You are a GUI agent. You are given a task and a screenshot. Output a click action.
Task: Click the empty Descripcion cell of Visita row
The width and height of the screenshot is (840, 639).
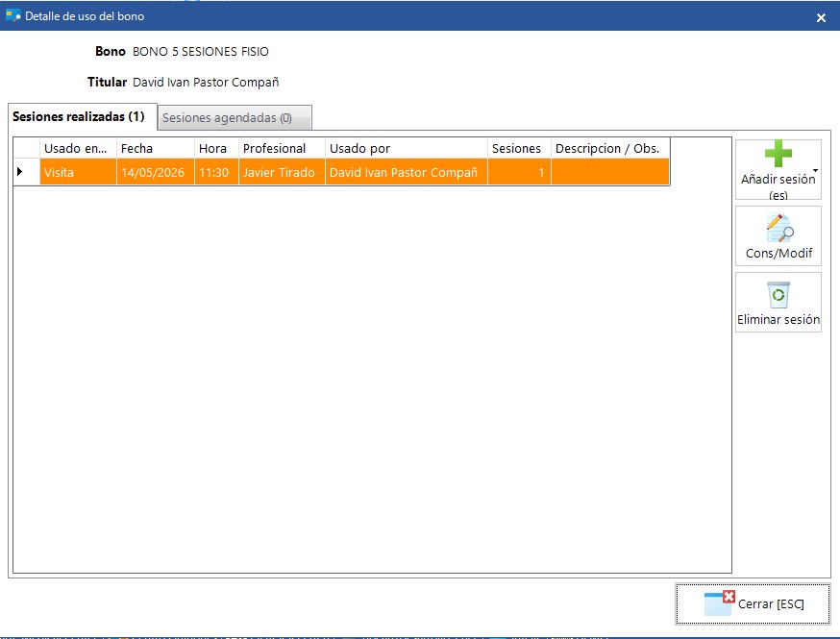(x=610, y=172)
